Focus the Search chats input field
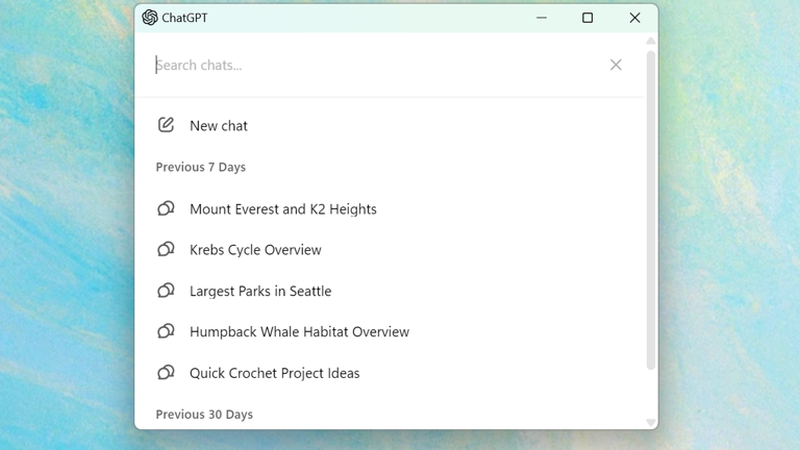Viewport: 800px width, 450px height. point(370,65)
